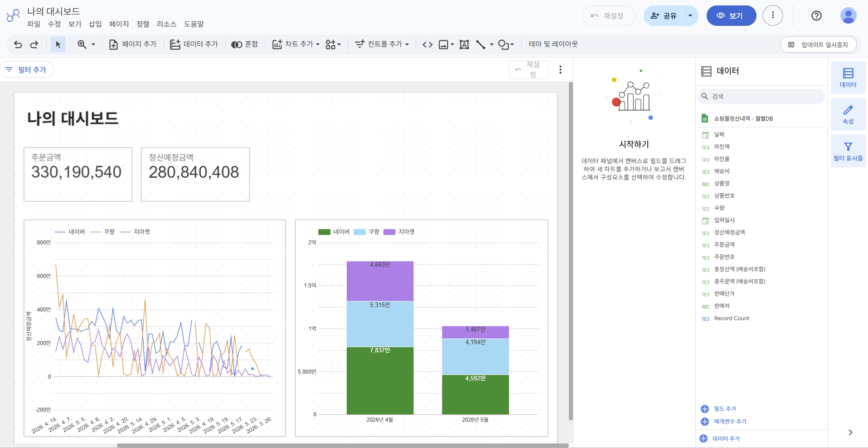Collapse the side panel with chevron arrow
868x448 pixels.
click(850, 433)
